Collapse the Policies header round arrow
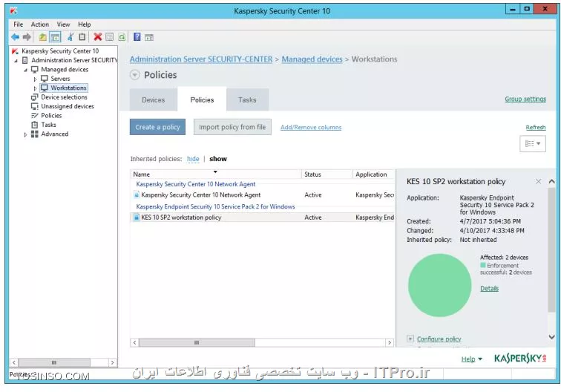Viewport: 561px width, 392px height. coord(135,75)
